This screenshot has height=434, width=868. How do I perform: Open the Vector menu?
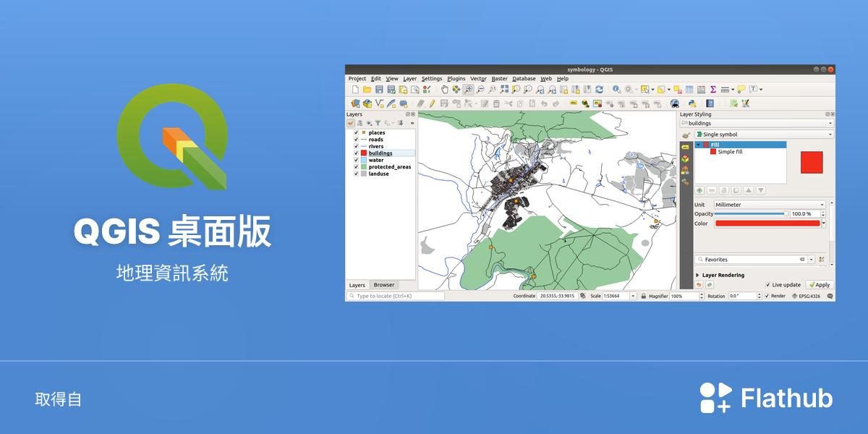478,79
